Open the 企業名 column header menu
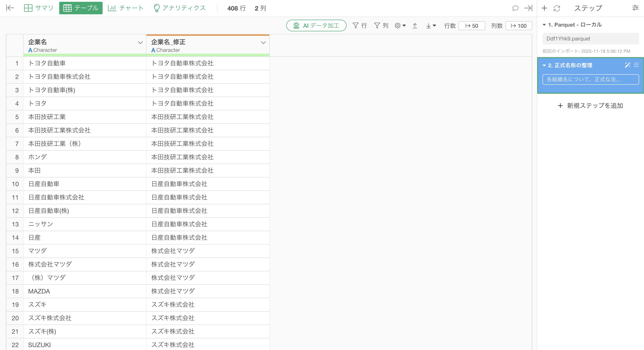Viewport: 644px width, 350px height. (x=140, y=43)
